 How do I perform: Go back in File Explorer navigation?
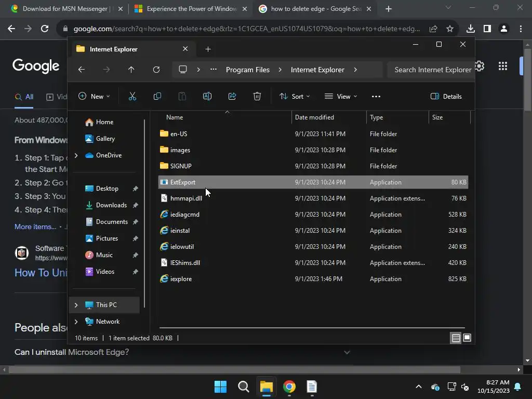pyautogui.click(x=82, y=70)
